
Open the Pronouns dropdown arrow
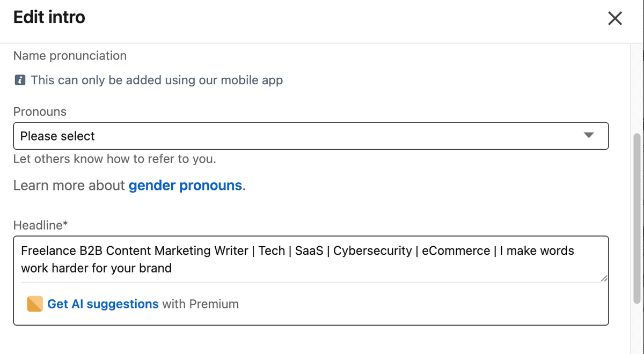(x=589, y=135)
